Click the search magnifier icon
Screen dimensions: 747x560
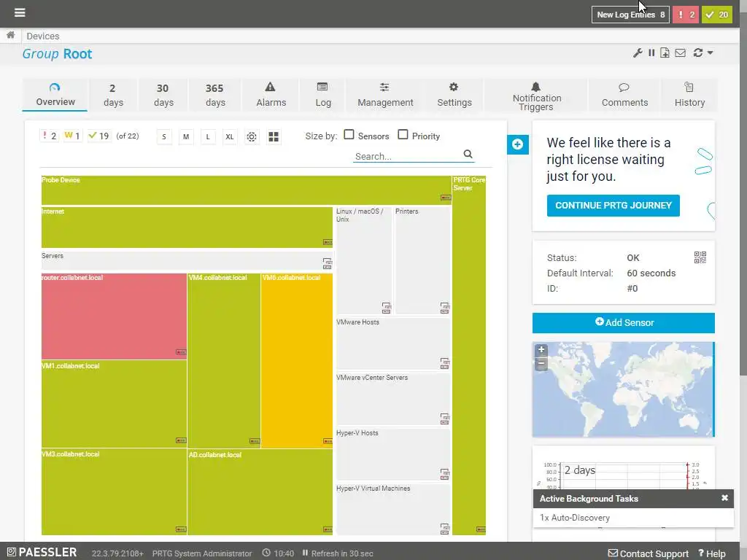coord(468,155)
